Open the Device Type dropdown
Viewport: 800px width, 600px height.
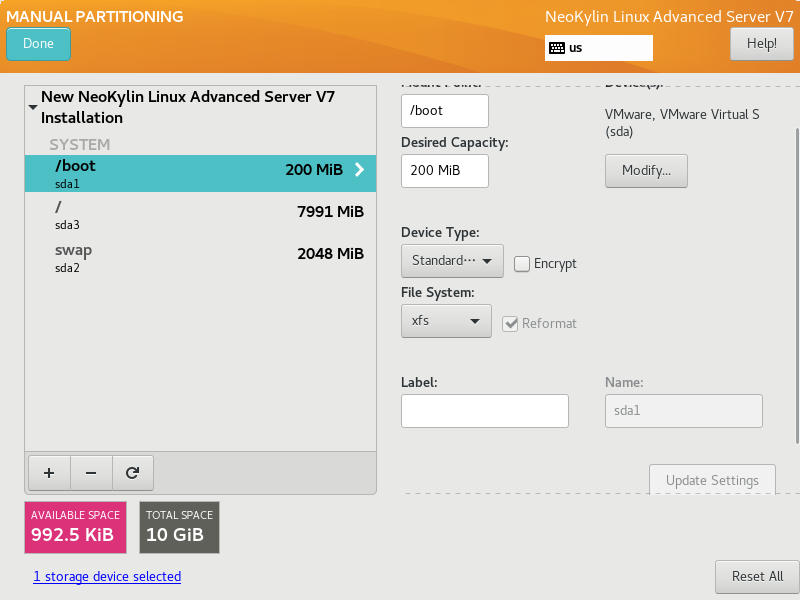click(x=452, y=261)
